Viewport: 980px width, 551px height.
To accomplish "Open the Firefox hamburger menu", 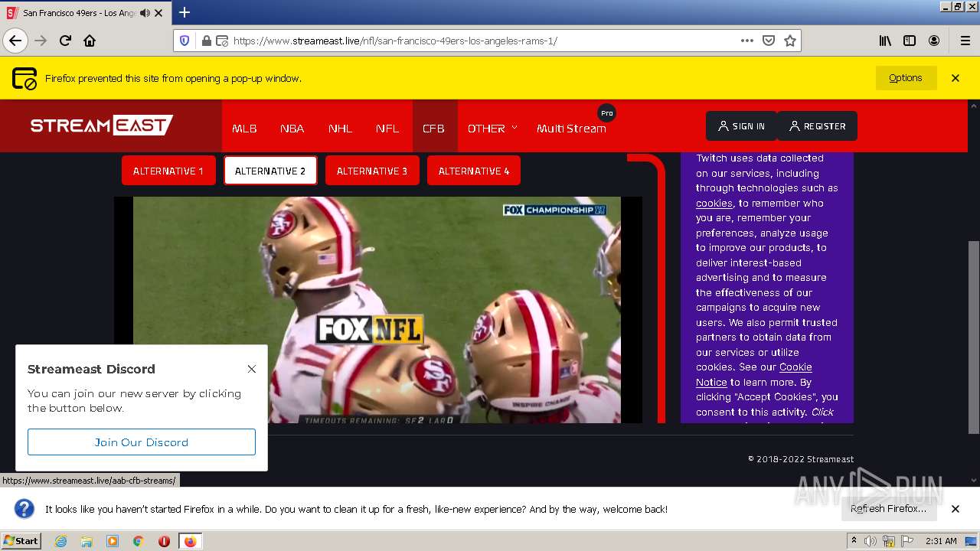I will pyautogui.click(x=965, y=41).
